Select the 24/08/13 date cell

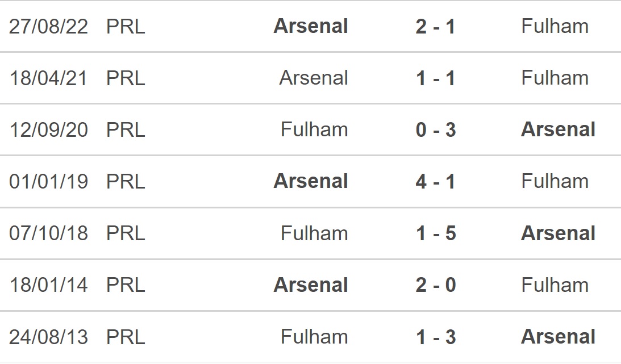coord(48,337)
